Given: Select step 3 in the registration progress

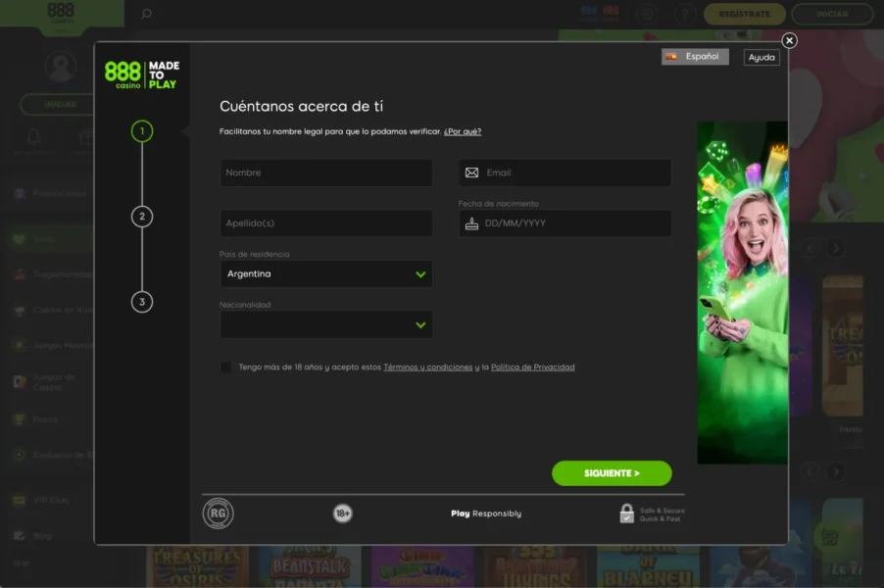Looking at the screenshot, I should pos(142,303).
